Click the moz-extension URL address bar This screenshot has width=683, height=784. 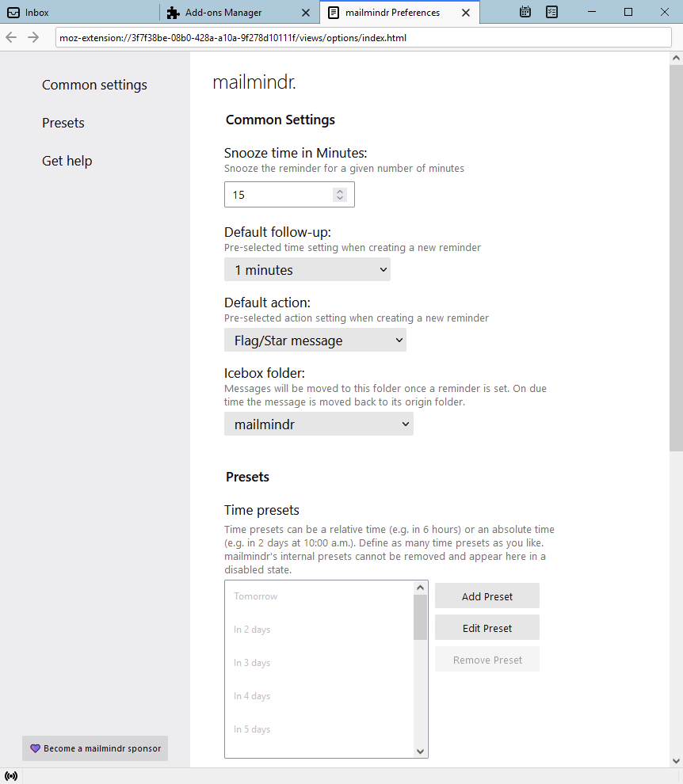363,37
